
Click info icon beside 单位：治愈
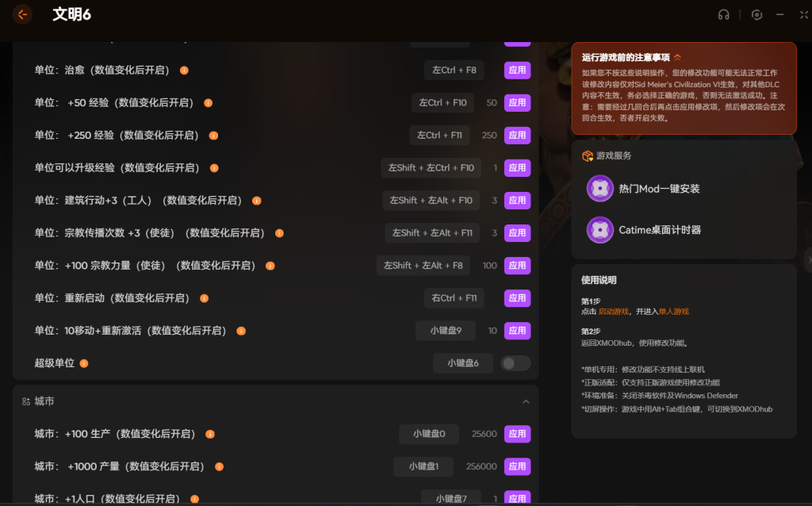click(x=184, y=71)
